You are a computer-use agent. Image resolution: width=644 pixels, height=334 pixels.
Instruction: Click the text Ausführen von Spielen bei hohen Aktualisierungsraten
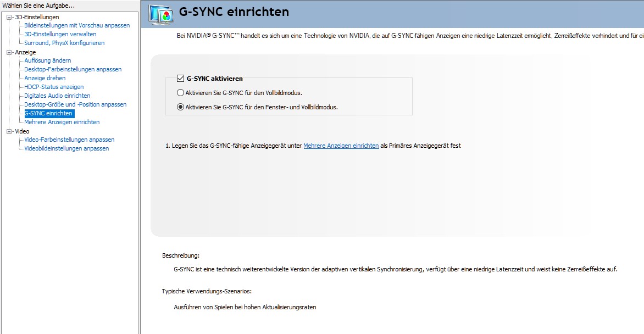(245, 307)
